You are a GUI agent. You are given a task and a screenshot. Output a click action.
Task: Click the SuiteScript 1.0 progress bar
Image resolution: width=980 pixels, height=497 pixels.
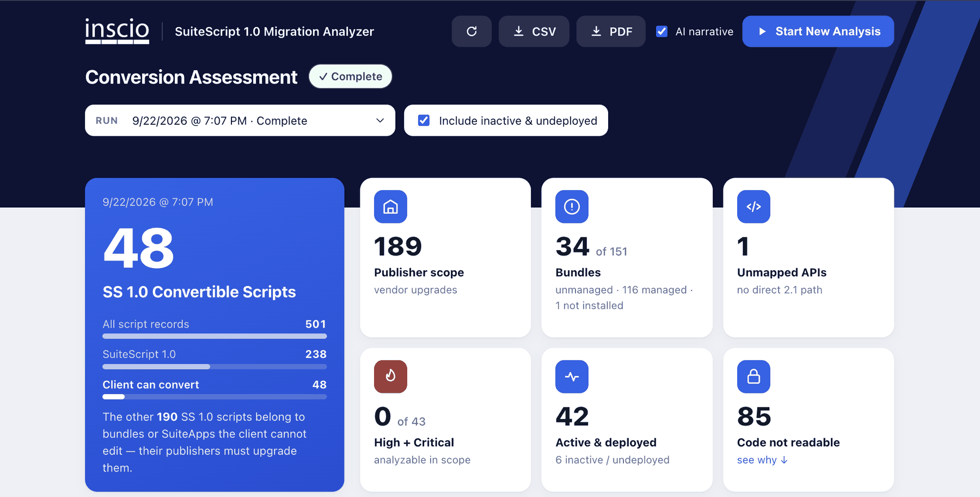215,367
